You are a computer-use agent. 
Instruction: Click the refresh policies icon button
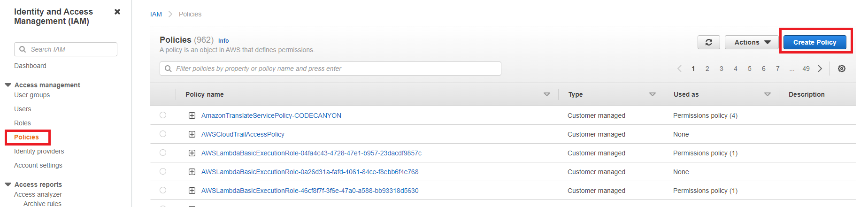point(708,42)
